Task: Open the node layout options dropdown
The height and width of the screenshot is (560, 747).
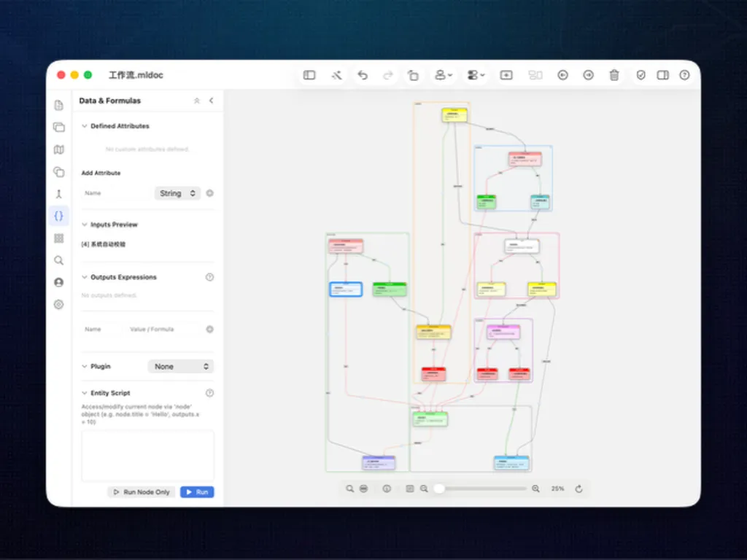Action: [476, 75]
